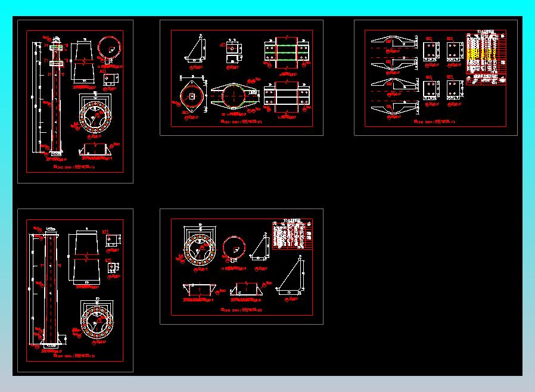Select the top-middle landscape sheet with bracket details

click(x=241, y=78)
